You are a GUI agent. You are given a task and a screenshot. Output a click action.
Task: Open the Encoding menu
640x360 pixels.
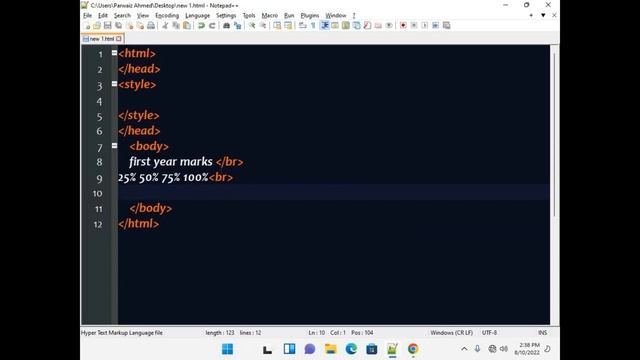(167, 16)
